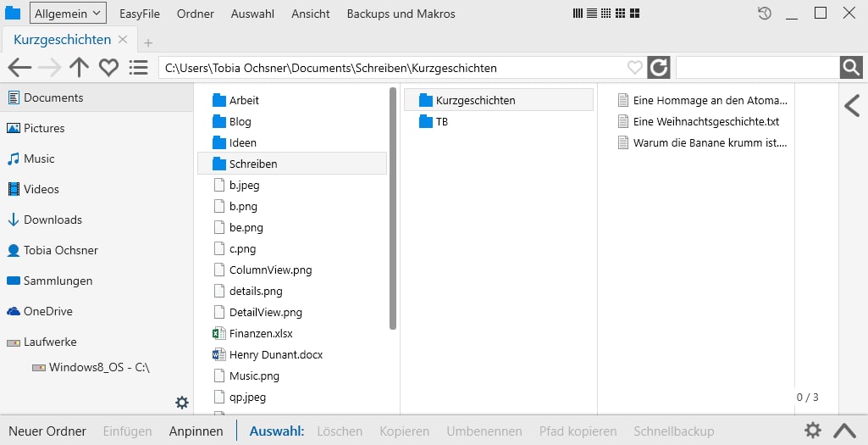Open the Ordner menu

(x=196, y=14)
